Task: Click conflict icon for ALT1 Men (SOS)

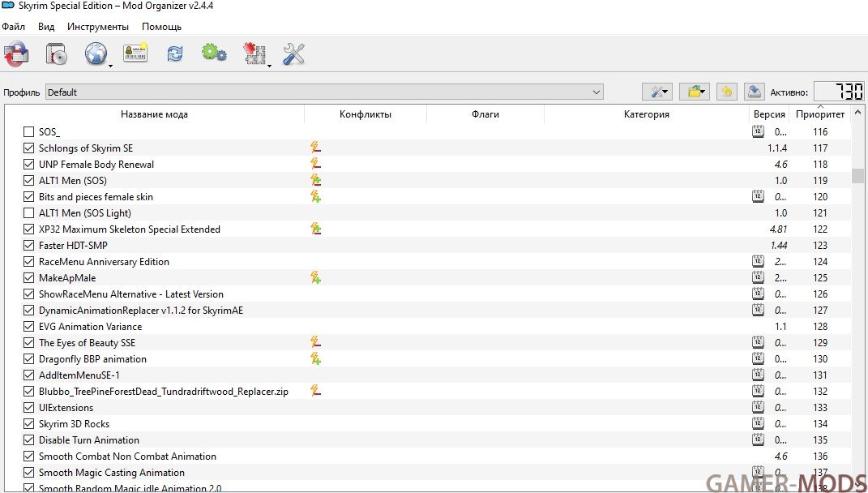Action: 315,180
